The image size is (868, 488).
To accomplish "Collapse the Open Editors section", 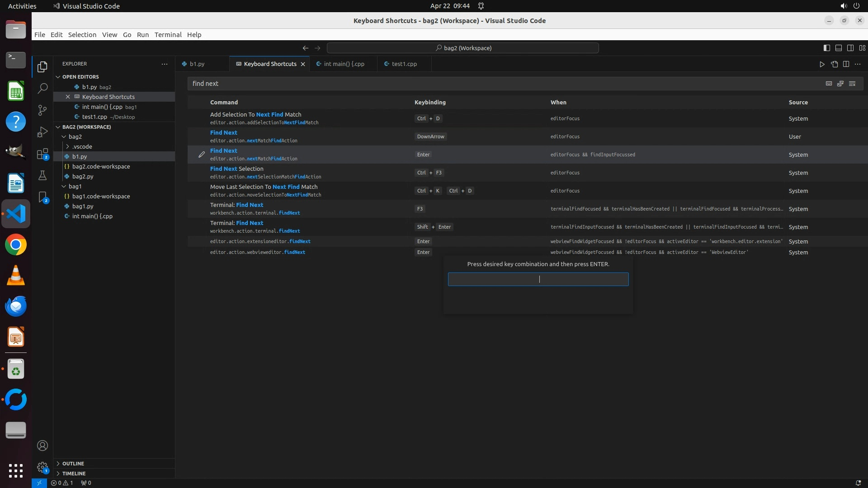I will coord(58,77).
